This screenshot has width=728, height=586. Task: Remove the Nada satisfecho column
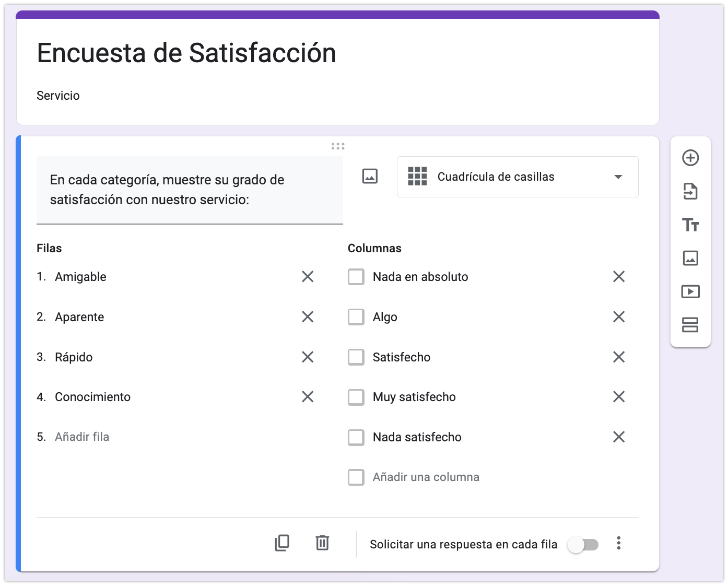click(619, 437)
